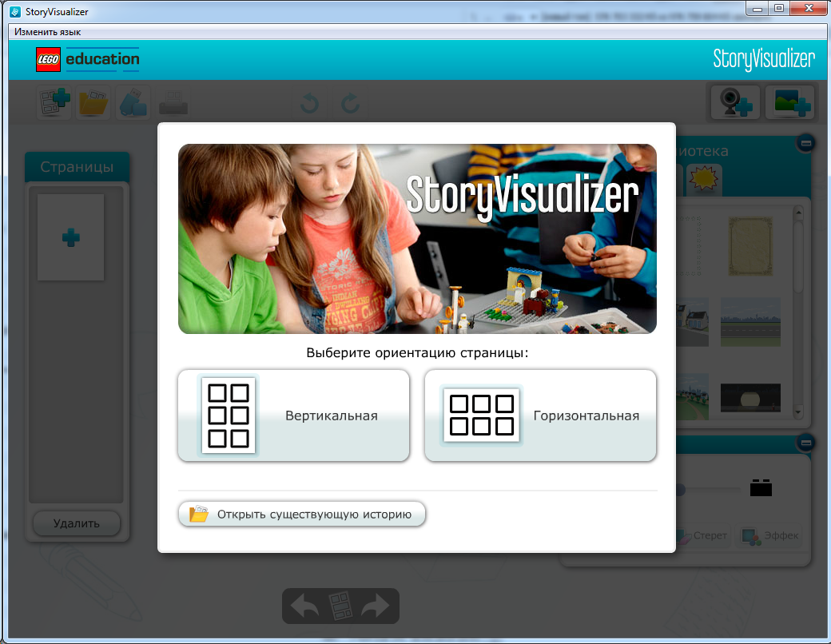This screenshot has width=831, height=644.
Task: Click the open folder toolbar icon
Action: 93,102
